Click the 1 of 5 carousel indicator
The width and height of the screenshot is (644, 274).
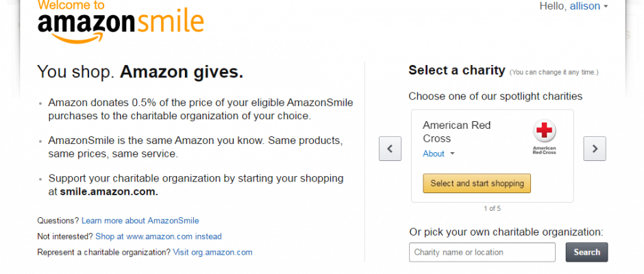[x=492, y=208]
